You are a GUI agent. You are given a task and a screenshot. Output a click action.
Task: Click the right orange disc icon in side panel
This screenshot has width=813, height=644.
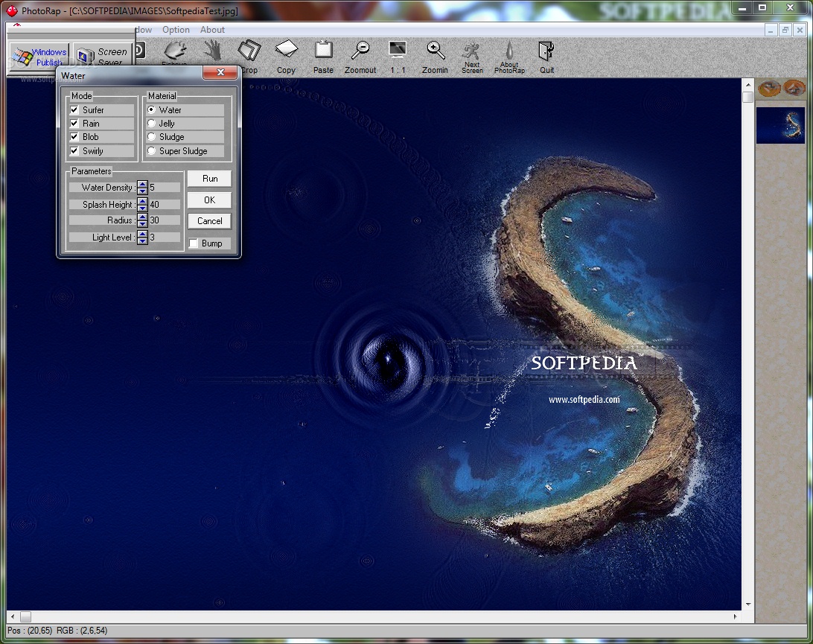coord(794,89)
